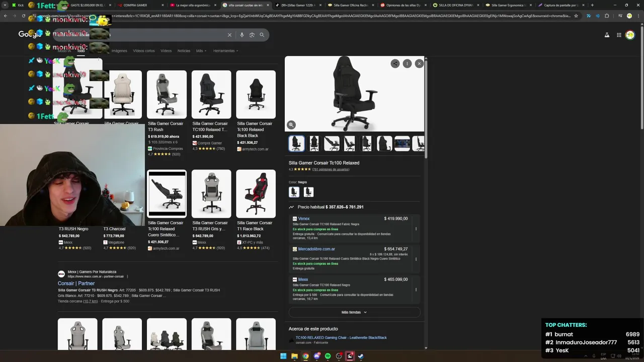Open the Venex store link
The image size is (644, 362).
pos(303,219)
